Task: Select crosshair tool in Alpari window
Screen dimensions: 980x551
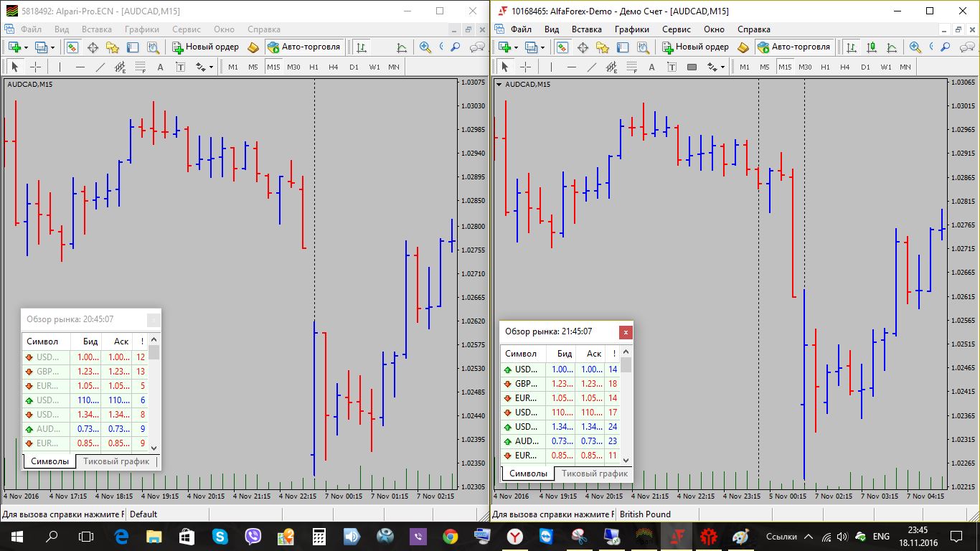Action: [x=35, y=67]
